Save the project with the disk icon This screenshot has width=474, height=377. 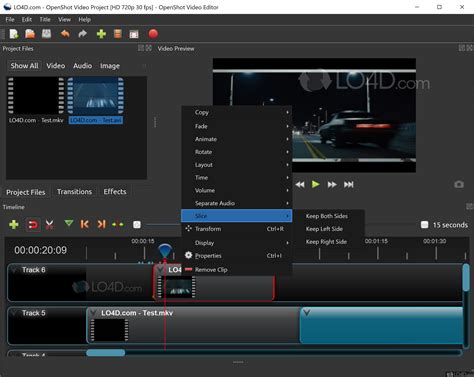46,34
